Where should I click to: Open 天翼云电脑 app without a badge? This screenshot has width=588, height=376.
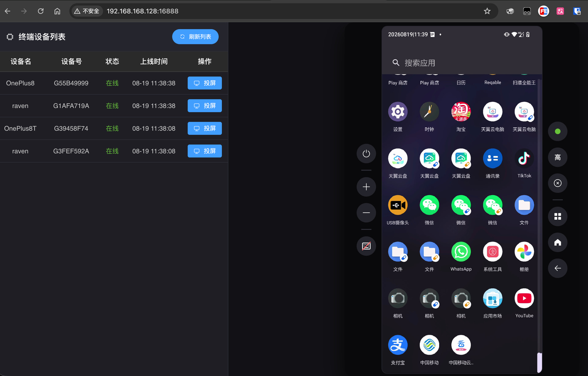click(492, 112)
